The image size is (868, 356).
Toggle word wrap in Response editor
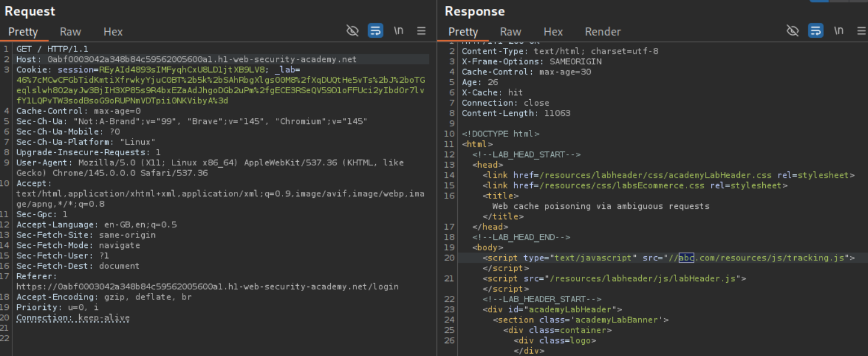815,31
